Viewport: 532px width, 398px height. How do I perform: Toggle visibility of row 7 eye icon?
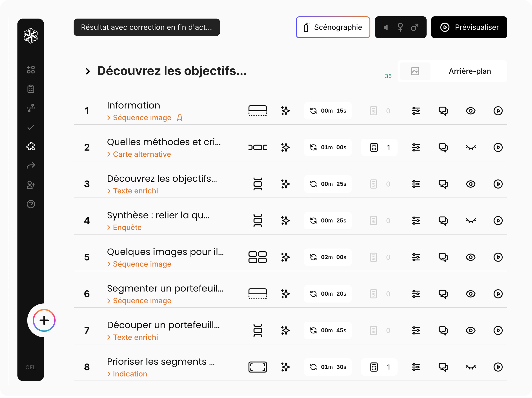tap(470, 330)
